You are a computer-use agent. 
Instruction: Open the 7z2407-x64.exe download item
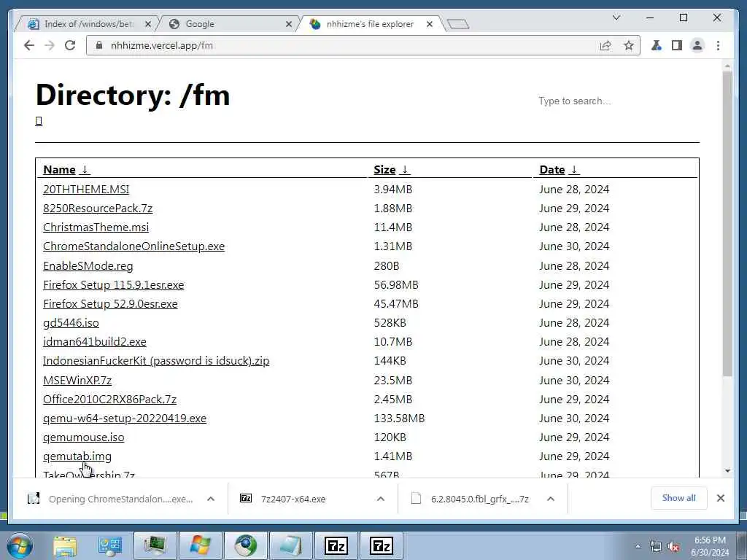pyautogui.click(x=293, y=499)
